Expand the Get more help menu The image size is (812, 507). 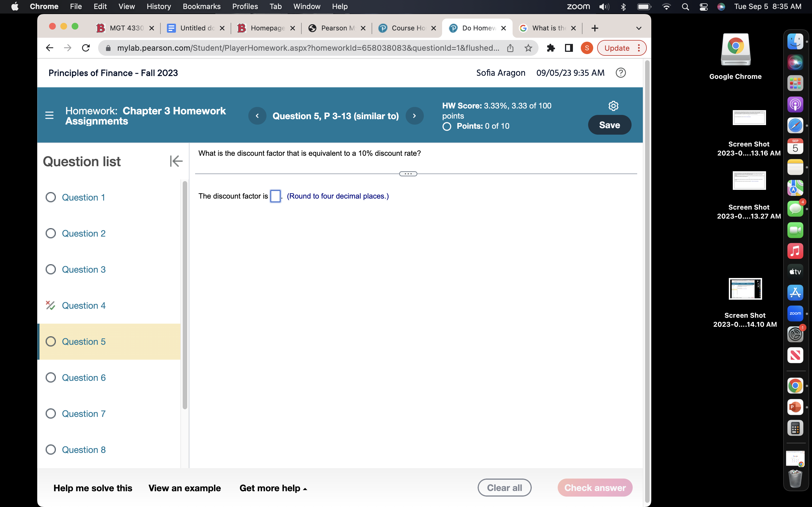click(273, 488)
